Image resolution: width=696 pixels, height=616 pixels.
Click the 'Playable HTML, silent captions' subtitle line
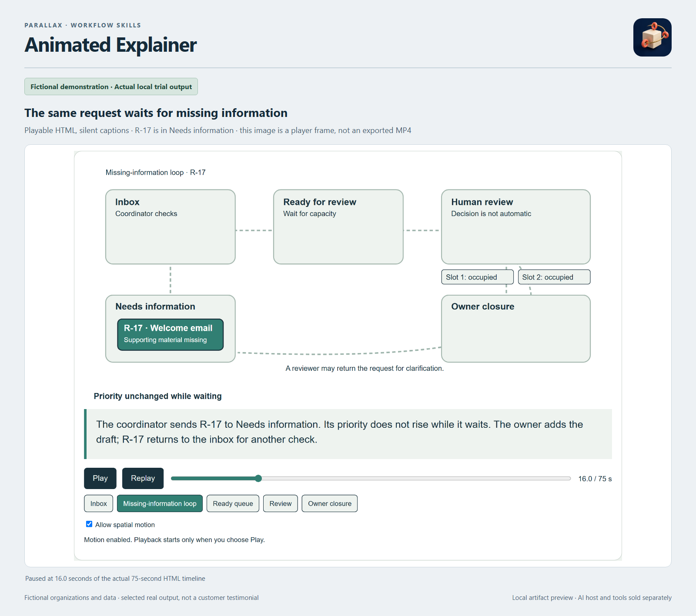coord(218,130)
